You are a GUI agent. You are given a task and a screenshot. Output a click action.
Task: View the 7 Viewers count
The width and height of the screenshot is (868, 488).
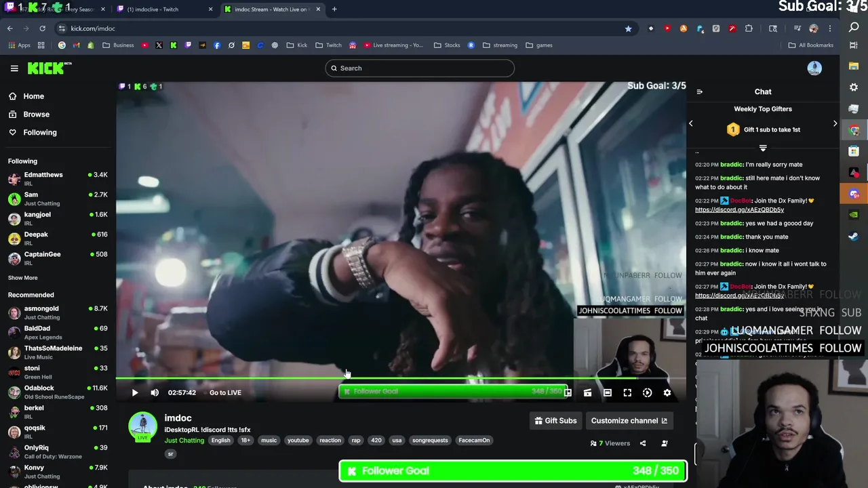pyautogui.click(x=610, y=443)
